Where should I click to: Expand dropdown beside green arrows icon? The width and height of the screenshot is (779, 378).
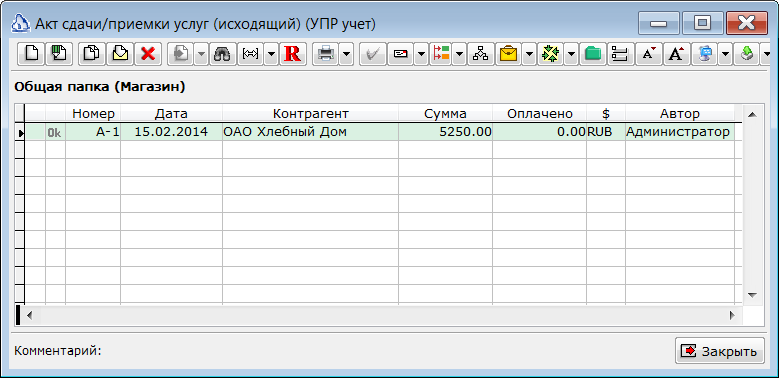pyautogui.click(x=571, y=53)
